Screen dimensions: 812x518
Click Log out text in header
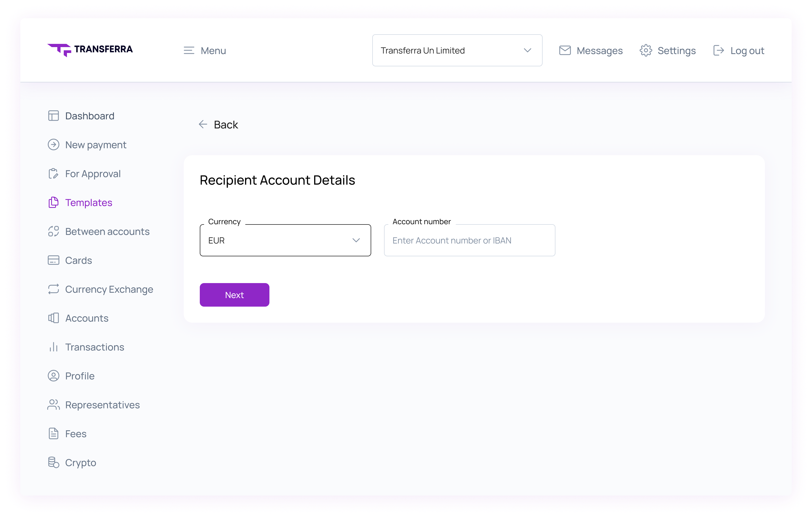[x=747, y=51]
